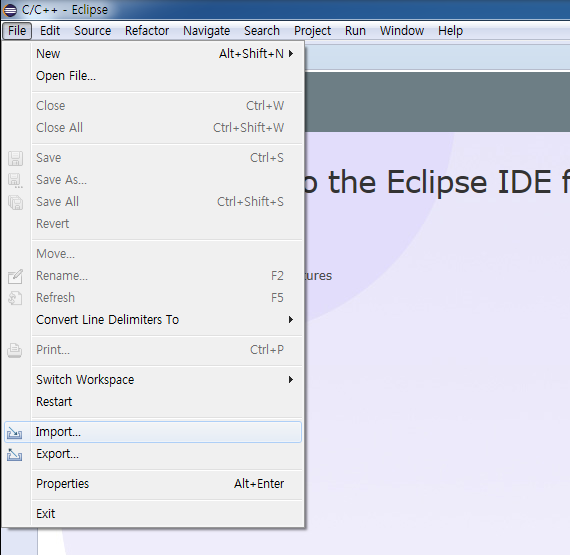Click the Refresh icon
The width and height of the screenshot is (570, 555).
[15, 298]
